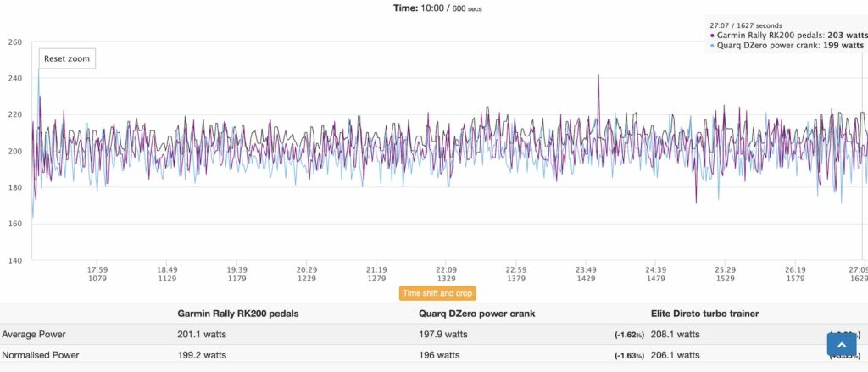Click the Time: 10:00 / 600 secs heading

pos(437,8)
